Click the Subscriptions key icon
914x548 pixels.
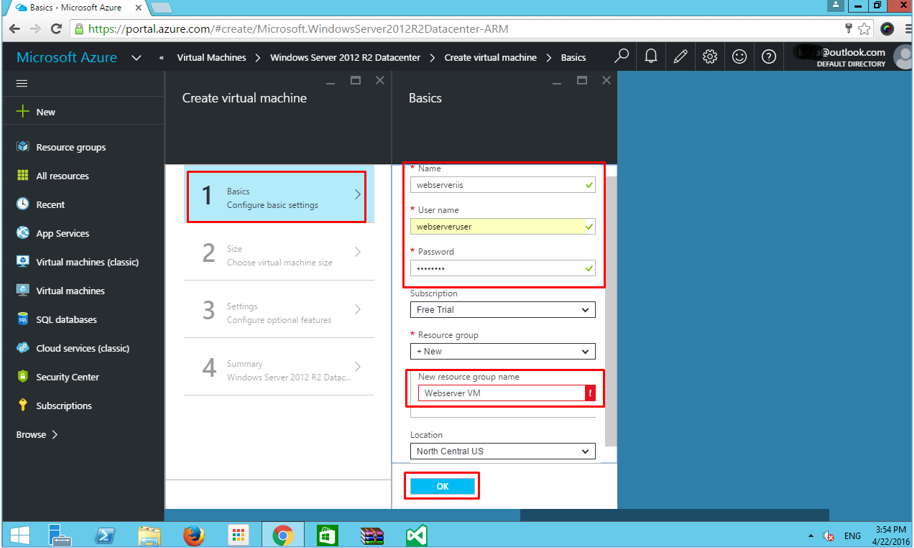[x=23, y=405]
